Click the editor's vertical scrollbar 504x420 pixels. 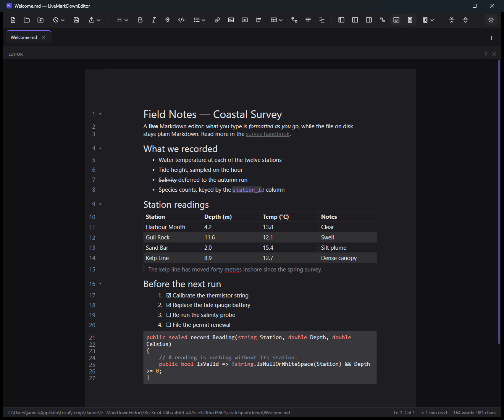499,202
